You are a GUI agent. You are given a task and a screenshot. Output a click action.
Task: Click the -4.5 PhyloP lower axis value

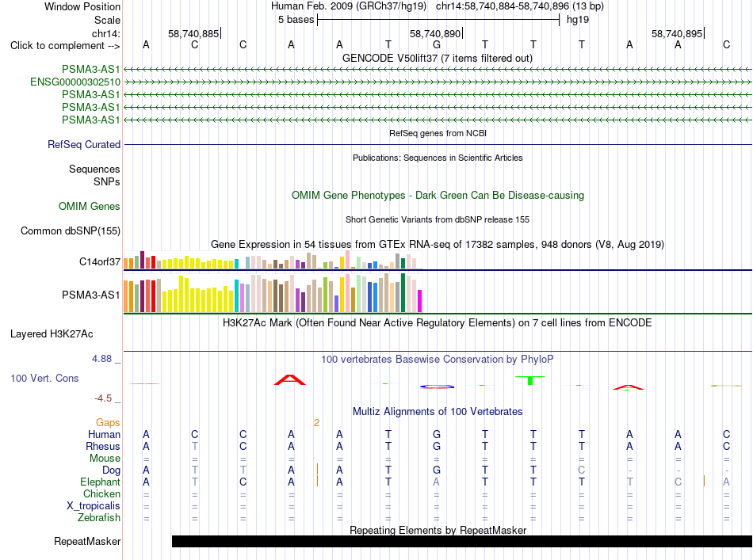[x=103, y=398]
